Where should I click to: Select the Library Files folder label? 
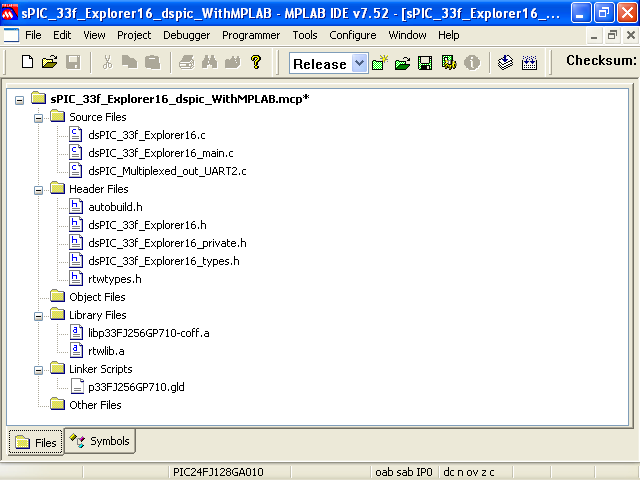click(98, 315)
